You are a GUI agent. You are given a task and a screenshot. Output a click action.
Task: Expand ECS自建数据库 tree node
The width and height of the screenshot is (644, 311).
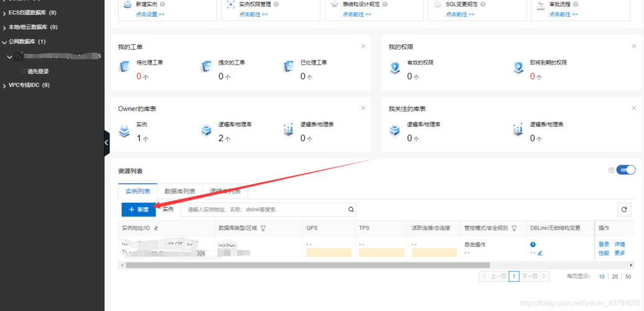point(4,12)
